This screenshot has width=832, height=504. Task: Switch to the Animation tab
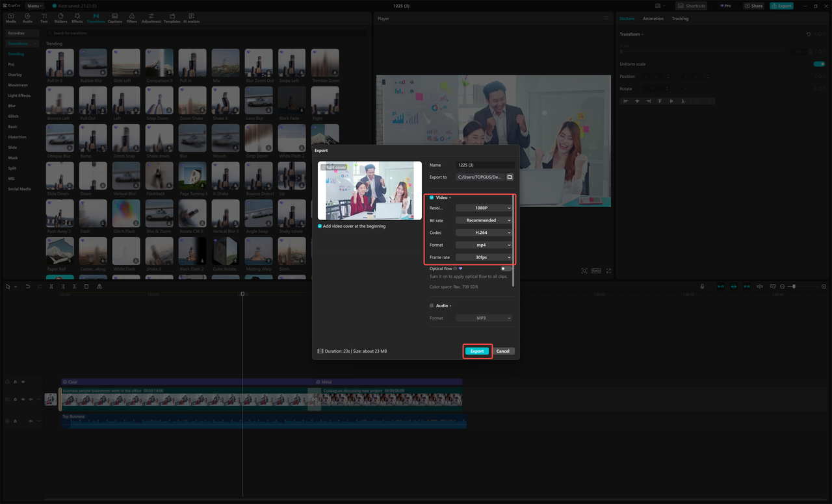click(653, 18)
